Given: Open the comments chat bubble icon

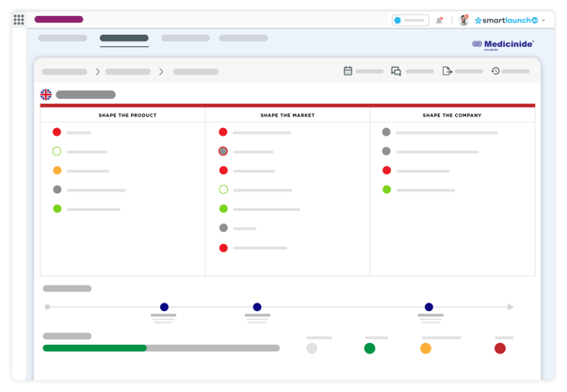Looking at the screenshot, I should (x=396, y=72).
